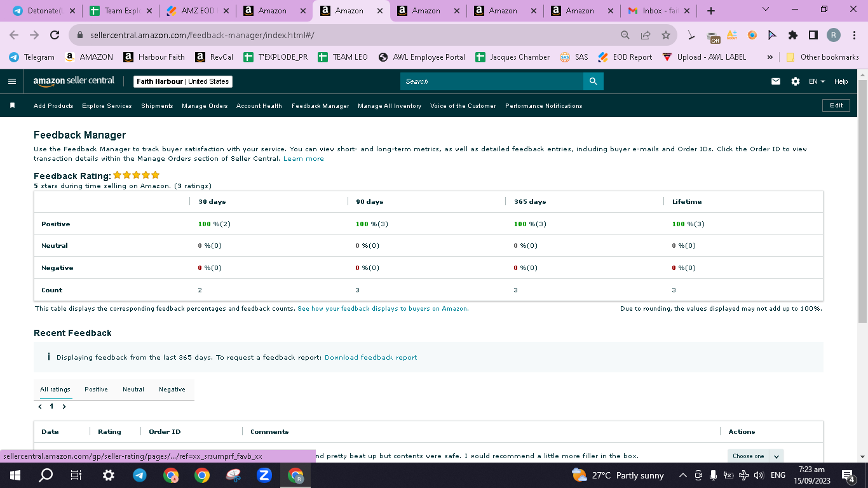Open the Chrome tab search chevron
The height and width of the screenshot is (488, 868).
pyautogui.click(x=765, y=10)
